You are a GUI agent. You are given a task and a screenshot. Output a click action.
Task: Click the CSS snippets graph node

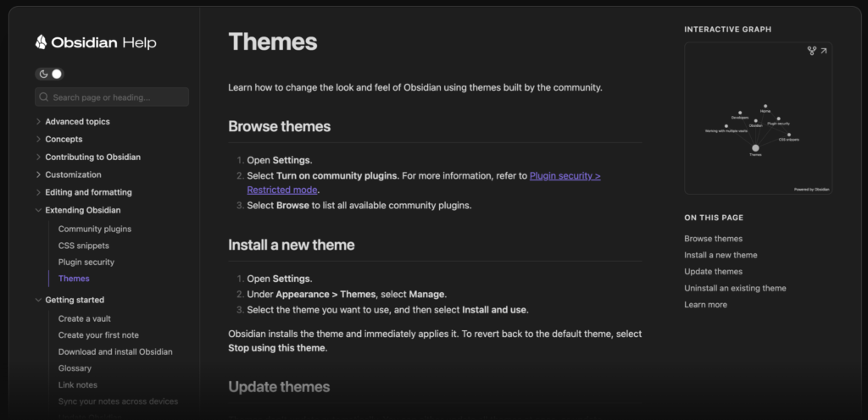click(x=789, y=135)
